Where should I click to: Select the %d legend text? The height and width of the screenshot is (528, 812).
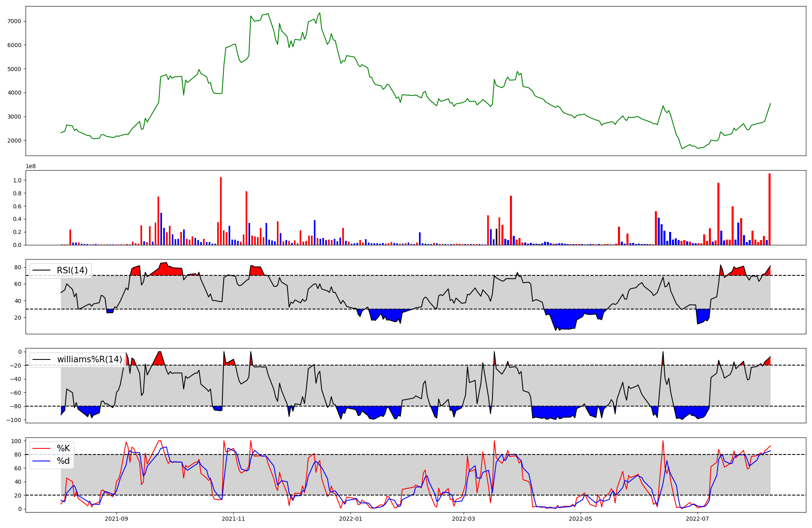tap(63, 461)
